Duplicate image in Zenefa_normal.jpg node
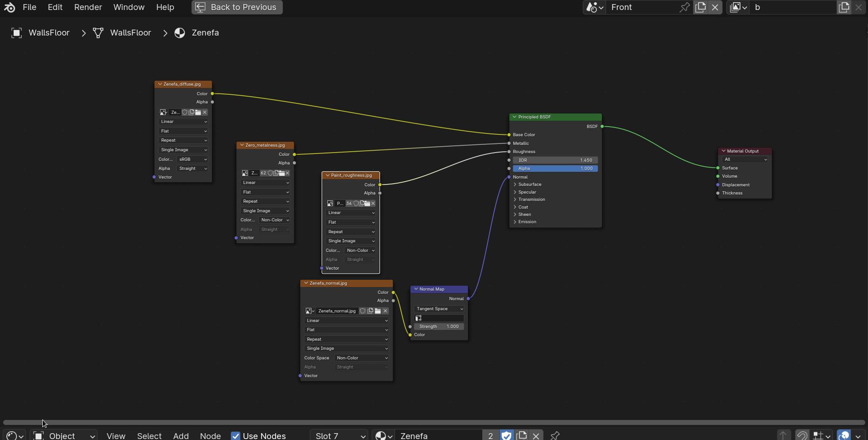Image resolution: width=868 pixels, height=440 pixels. point(370,311)
